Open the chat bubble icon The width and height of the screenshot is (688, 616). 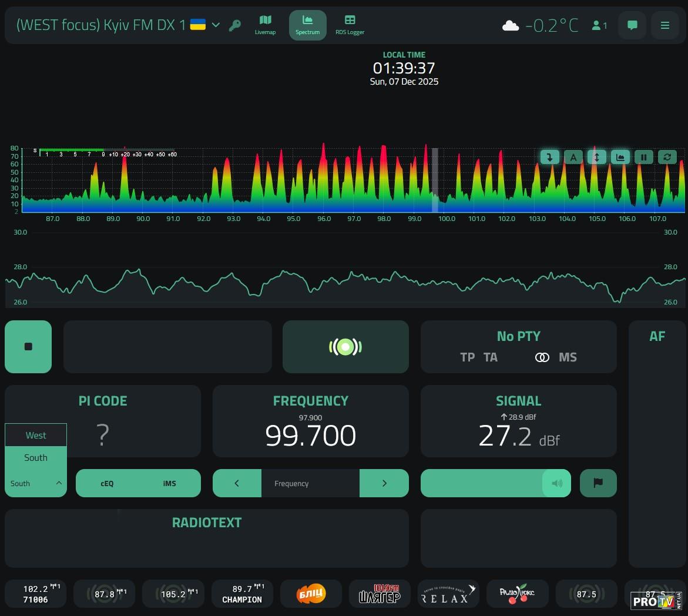point(632,25)
